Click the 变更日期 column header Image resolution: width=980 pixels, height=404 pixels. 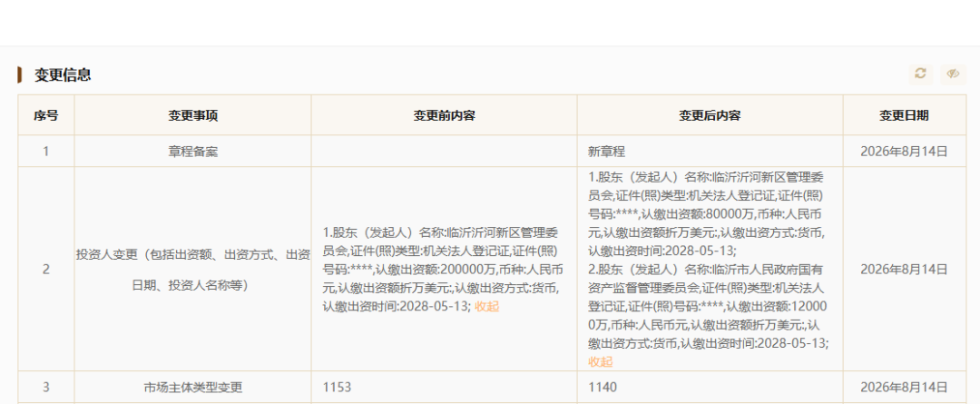pos(905,115)
